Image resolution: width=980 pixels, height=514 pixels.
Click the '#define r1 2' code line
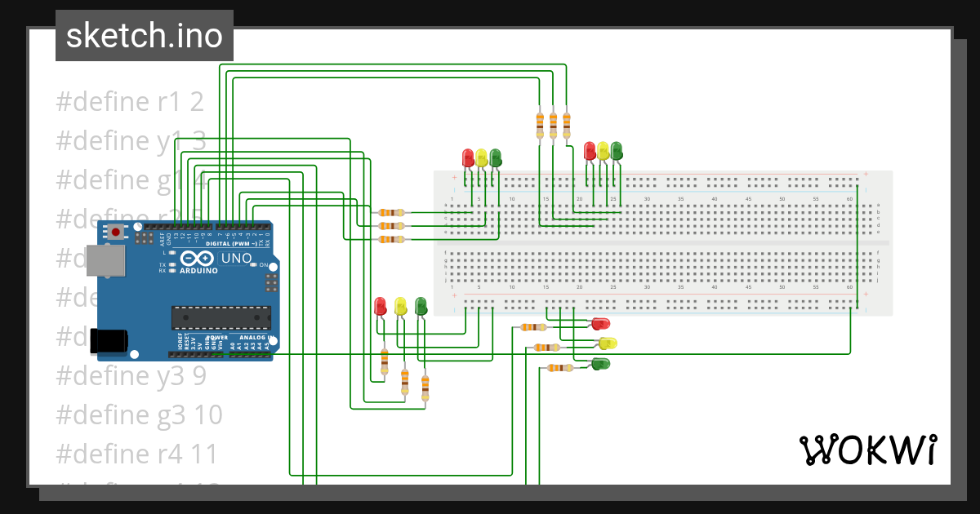click(131, 100)
